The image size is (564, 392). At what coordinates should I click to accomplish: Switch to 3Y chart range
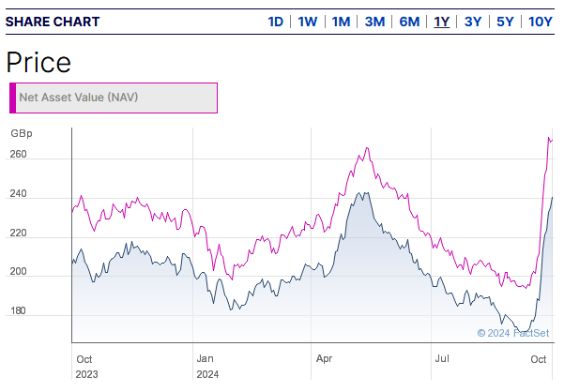(x=473, y=22)
